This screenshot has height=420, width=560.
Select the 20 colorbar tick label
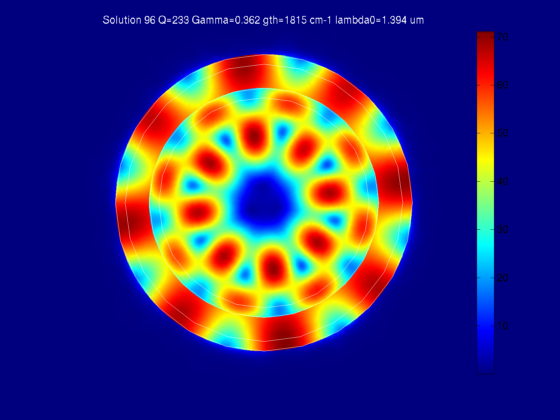click(502, 278)
